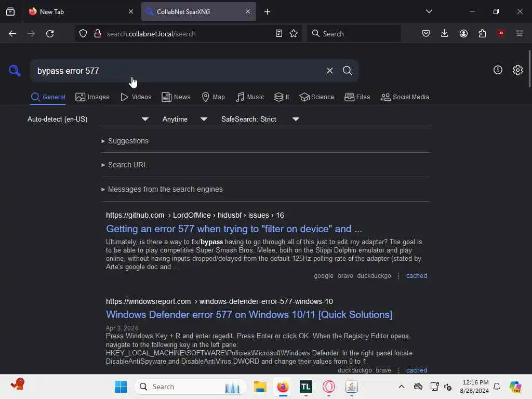Image resolution: width=532 pixels, height=399 pixels.
Task: Expand the Search URL section
Action: click(124, 165)
